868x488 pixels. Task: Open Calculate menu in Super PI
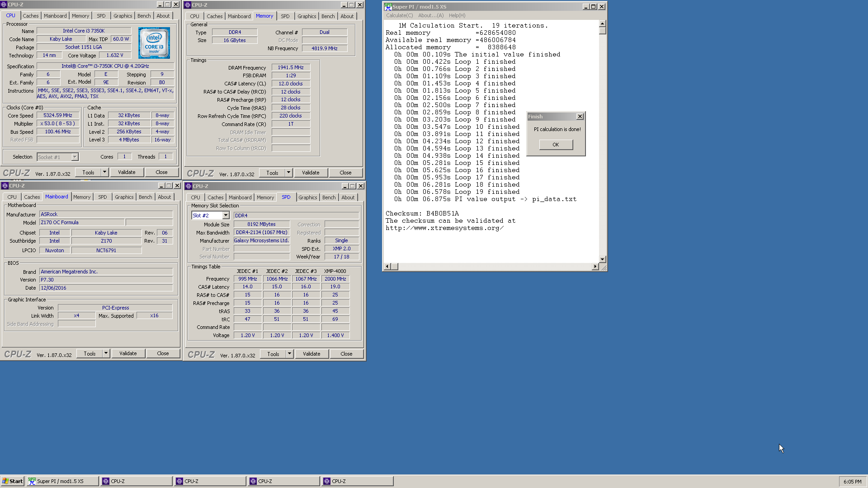399,15
